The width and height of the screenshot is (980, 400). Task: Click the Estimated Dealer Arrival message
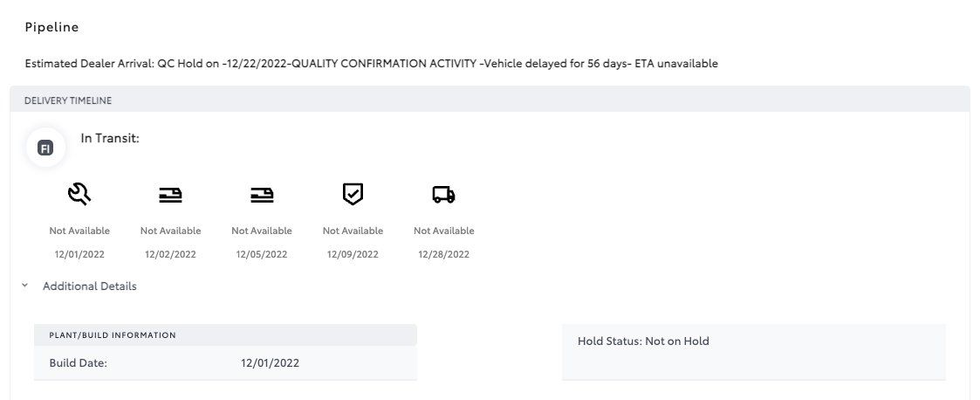pos(371,63)
